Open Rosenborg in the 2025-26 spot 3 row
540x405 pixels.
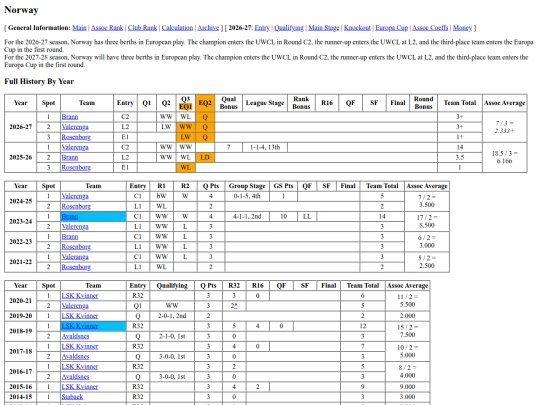(76, 167)
